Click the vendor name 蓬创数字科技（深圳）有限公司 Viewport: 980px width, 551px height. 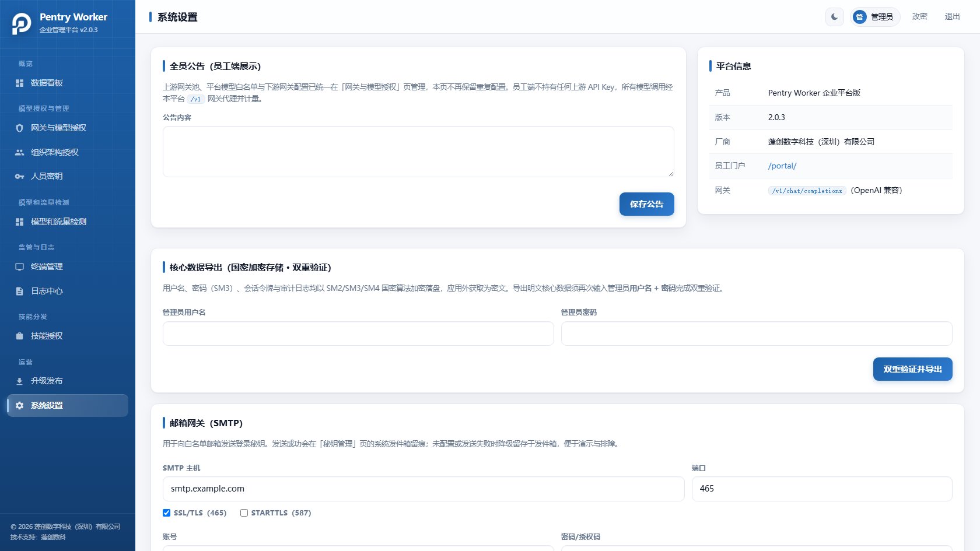click(x=821, y=142)
